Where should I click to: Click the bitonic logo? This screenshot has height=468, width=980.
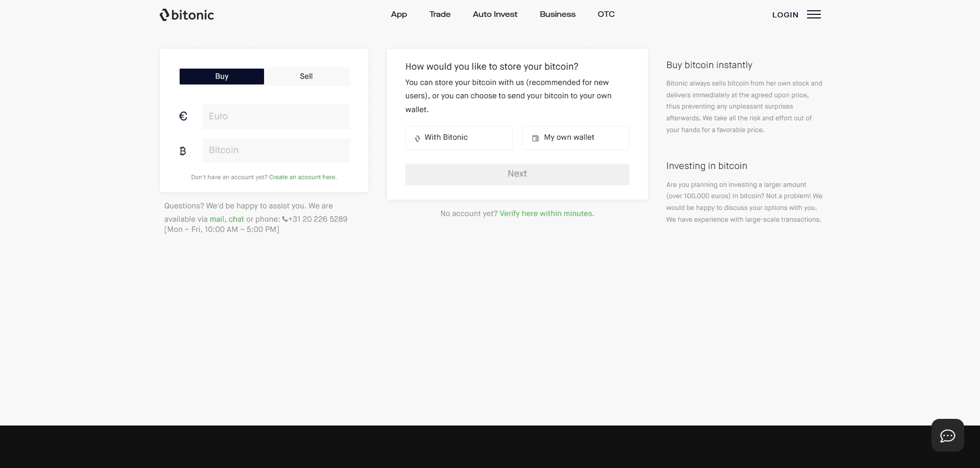[x=186, y=15]
